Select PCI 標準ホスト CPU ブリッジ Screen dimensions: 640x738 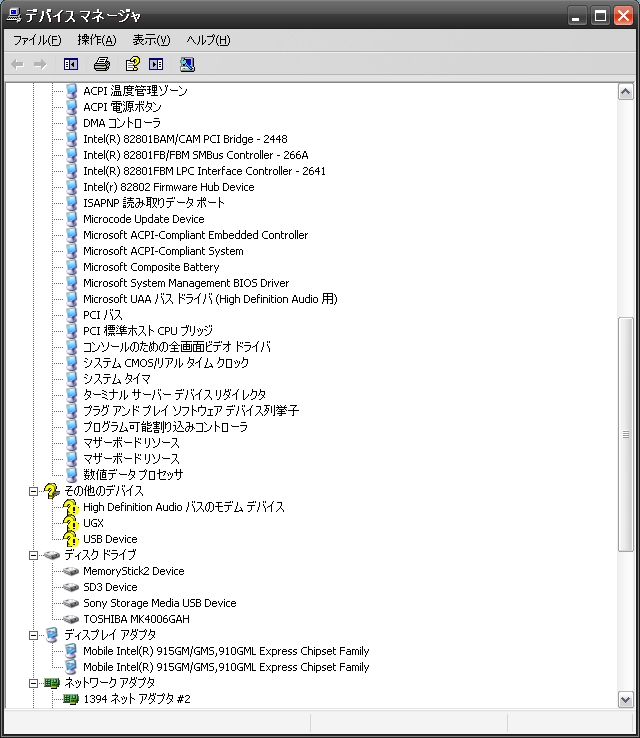148,331
